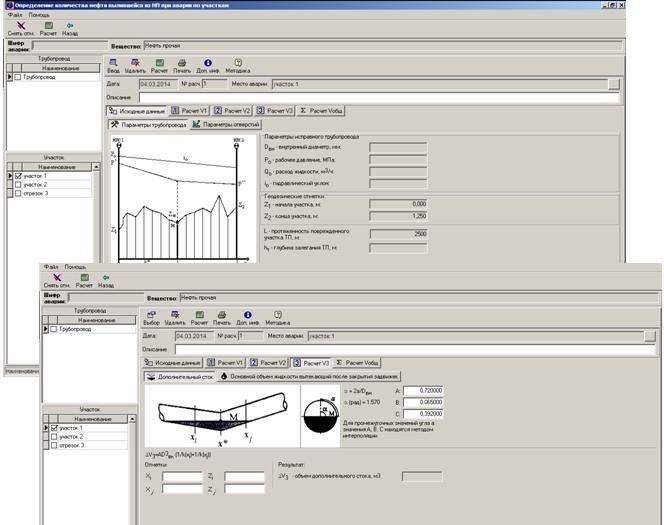
Task: Toggle отрезок 3 checkbox in back window
Action: pyautogui.click(x=18, y=193)
